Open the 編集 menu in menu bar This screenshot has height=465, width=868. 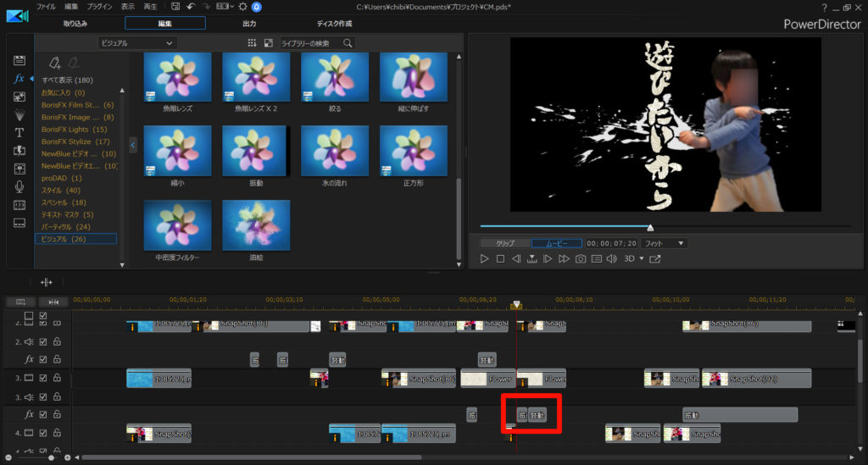coord(71,7)
